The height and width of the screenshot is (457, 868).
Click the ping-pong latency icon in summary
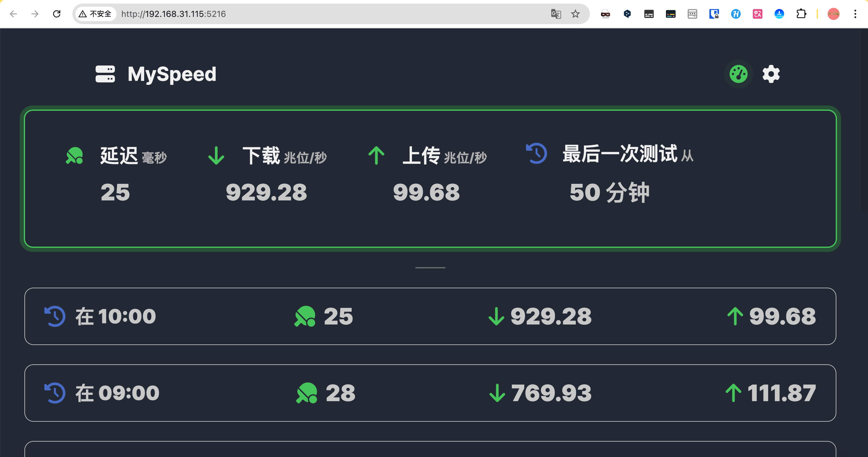(x=74, y=155)
